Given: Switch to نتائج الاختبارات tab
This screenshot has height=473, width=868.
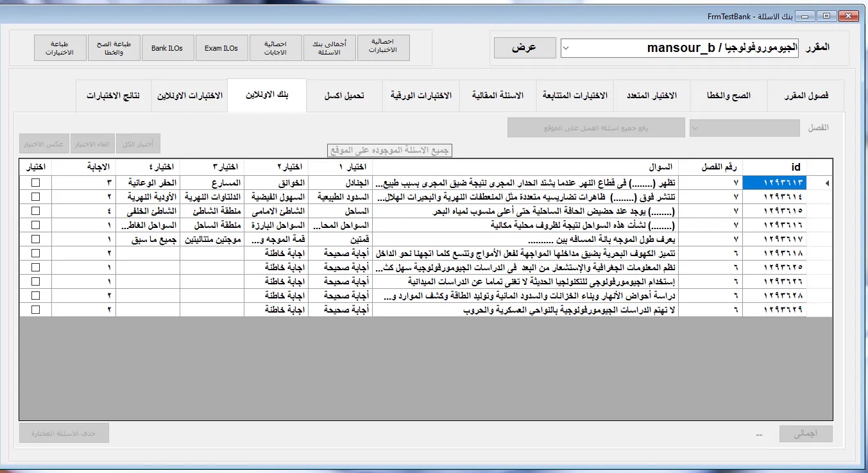Looking at the screenshot, I should pyautogui.click(x=113, y=96).
